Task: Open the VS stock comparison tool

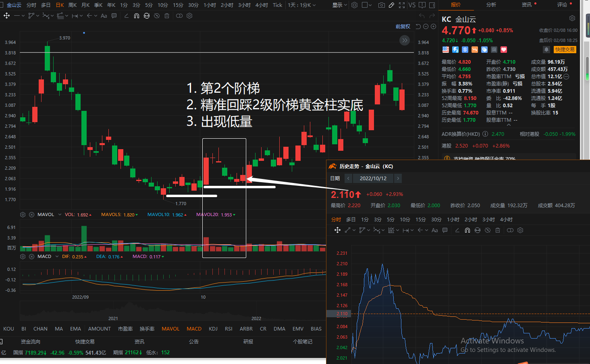Action: pos(412,5)
